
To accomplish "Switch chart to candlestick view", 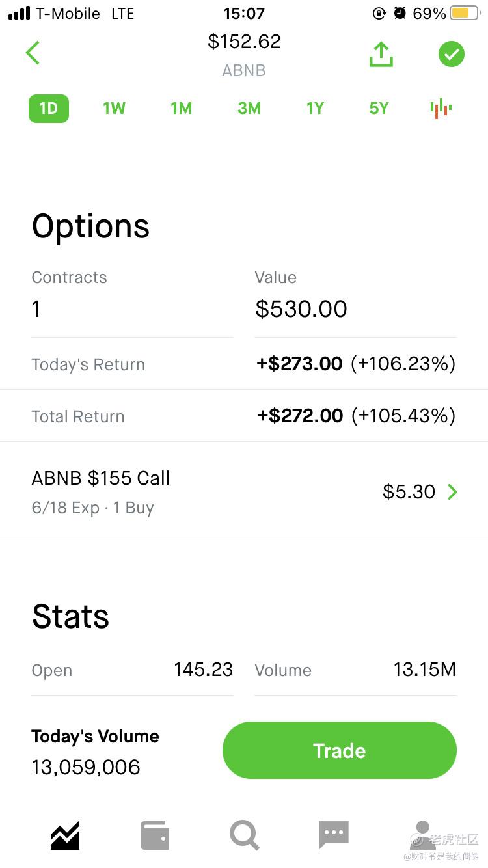I will (x=441, y=109).
